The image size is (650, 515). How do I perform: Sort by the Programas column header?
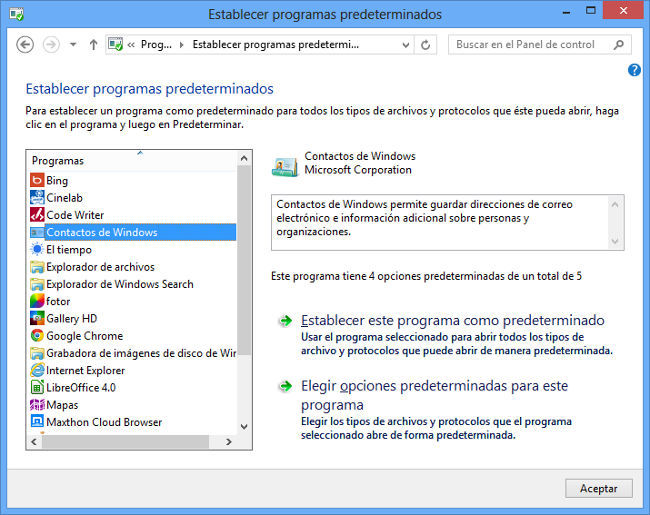(133, 160)
